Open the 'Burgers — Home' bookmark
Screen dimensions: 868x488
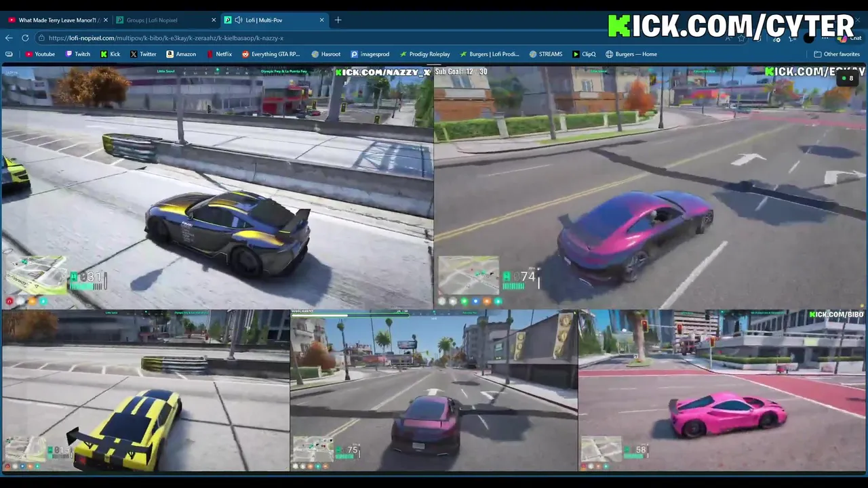coord(631,54)
